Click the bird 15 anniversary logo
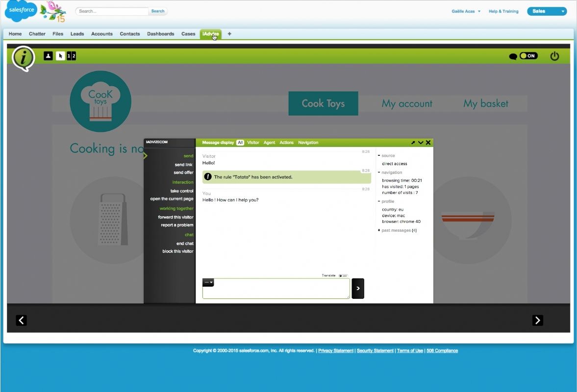577x392 pixels. (x=54, y=12)
